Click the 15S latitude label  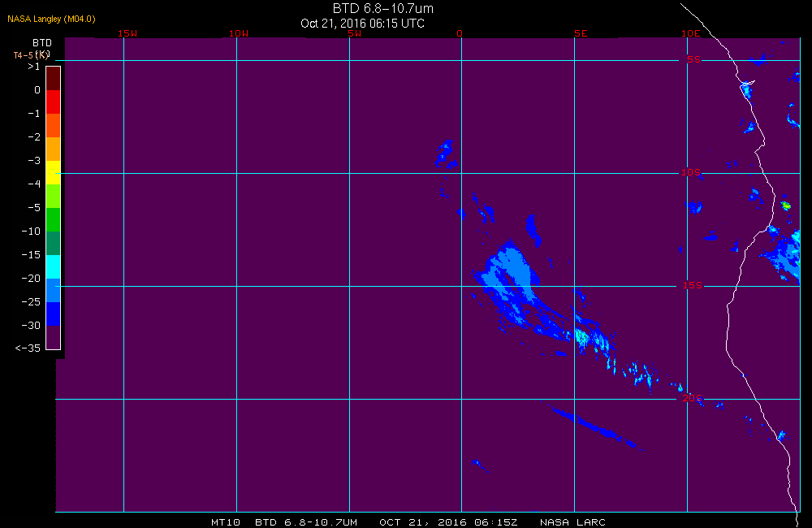(x=693, y=285)
